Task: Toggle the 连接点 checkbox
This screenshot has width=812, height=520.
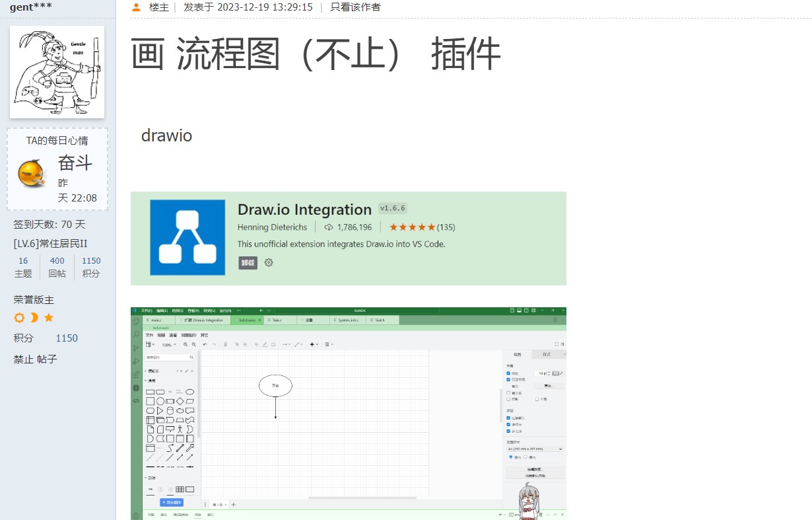Action: click(x=508, y=425)
